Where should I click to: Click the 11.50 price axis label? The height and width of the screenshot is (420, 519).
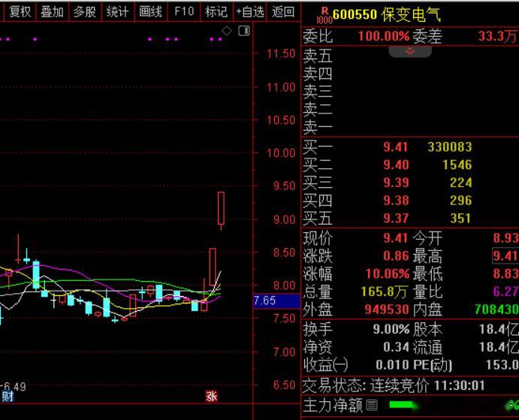(281, 53)
